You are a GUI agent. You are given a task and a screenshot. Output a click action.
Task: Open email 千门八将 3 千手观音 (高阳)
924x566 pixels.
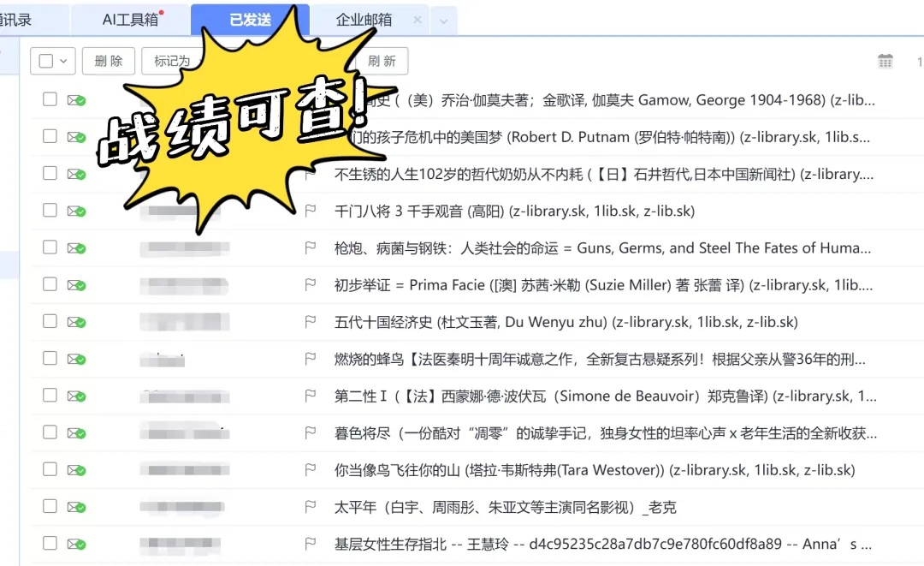(514, 211)
